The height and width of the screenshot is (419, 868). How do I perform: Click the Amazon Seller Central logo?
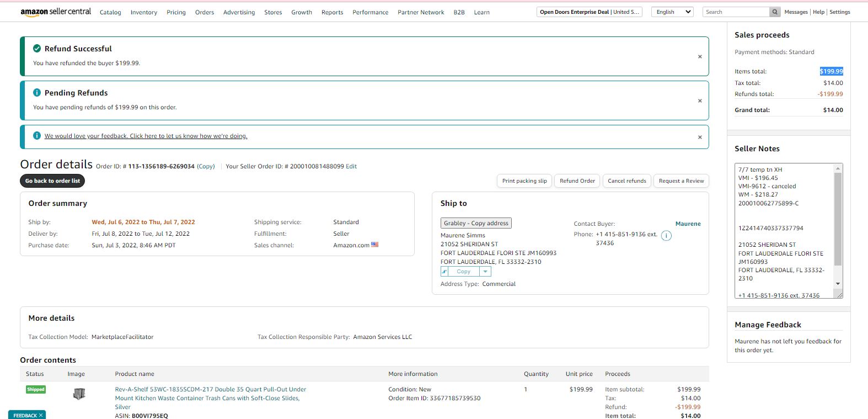pyautogui.click(x=56, y=12)
